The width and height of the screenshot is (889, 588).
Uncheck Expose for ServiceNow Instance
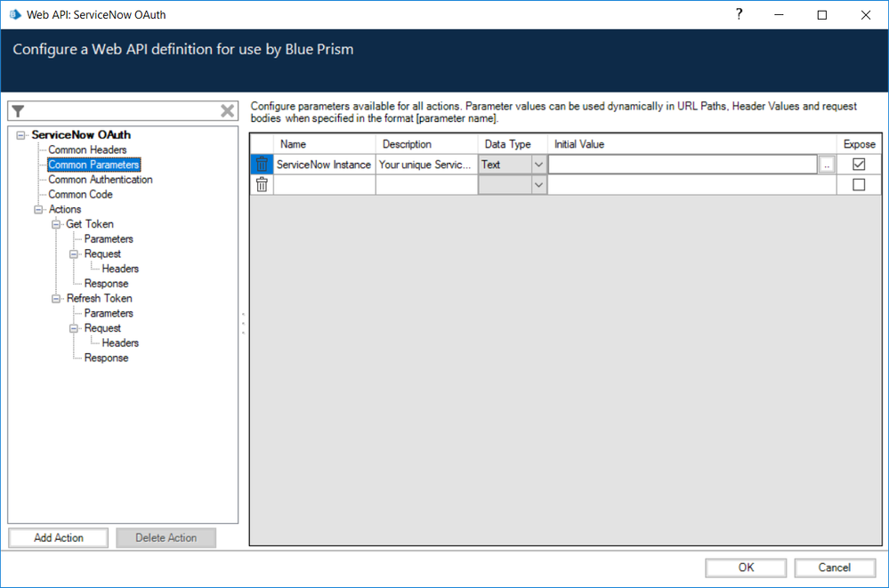point(859,165)
